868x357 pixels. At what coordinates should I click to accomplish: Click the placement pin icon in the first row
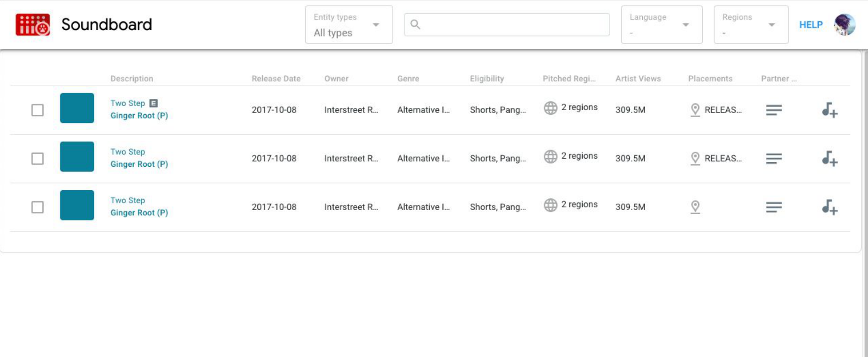click(x=695, y=110)
